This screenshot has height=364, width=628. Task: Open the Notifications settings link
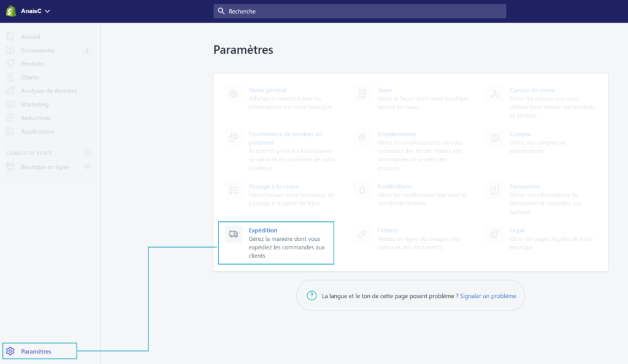(x=394, y=186)
